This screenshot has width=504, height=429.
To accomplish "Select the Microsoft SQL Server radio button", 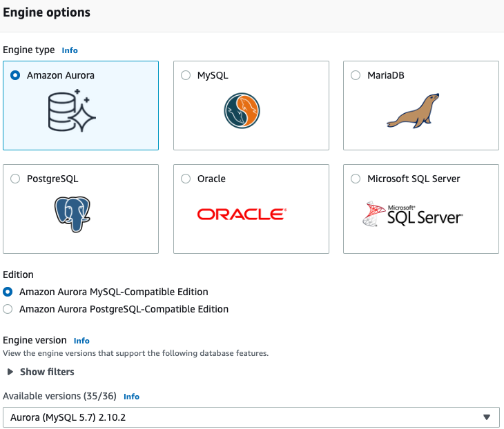I will click(x=356, y=179).
